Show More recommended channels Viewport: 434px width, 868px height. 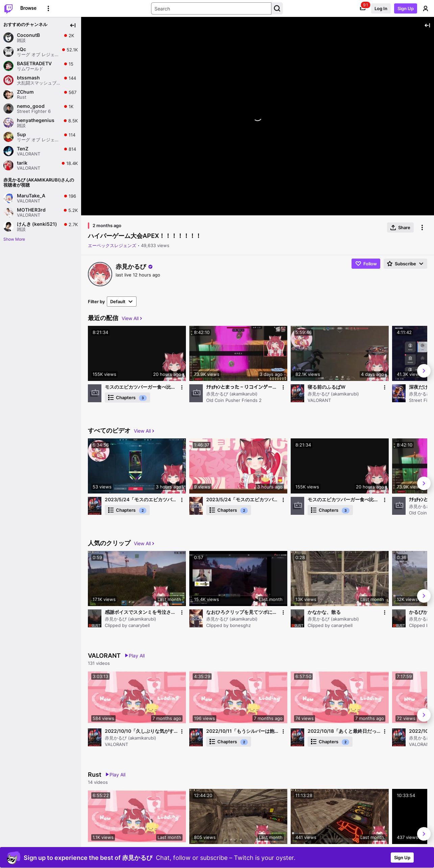[x=14, y=239]
